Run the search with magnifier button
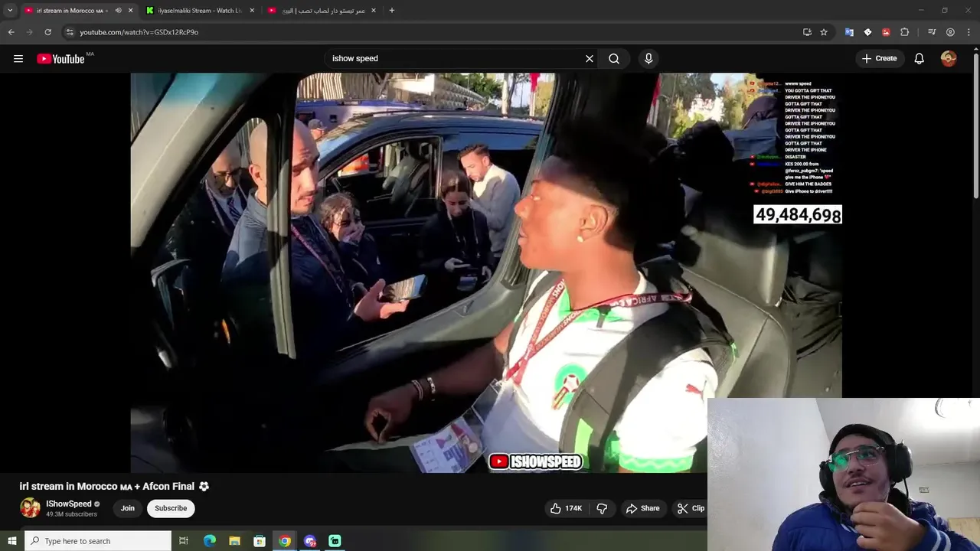The height and width of the screenshot is (551, 980). tap(614, 59)
